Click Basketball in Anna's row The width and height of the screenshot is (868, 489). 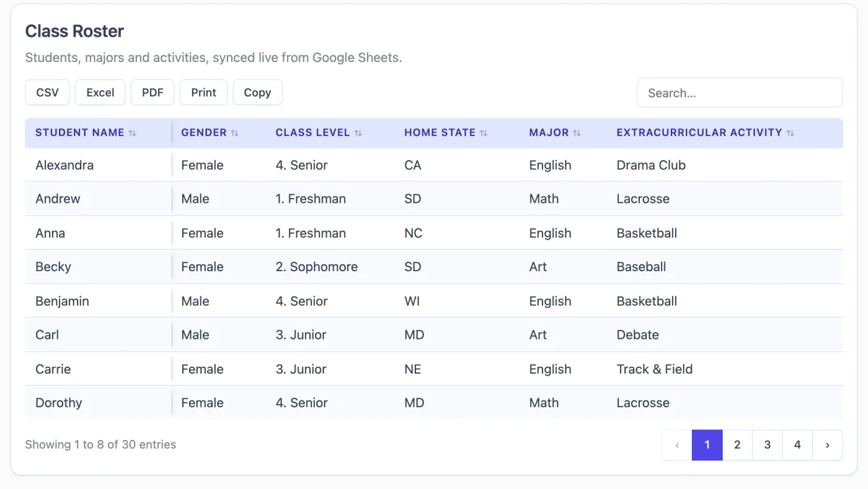[647, 233]
